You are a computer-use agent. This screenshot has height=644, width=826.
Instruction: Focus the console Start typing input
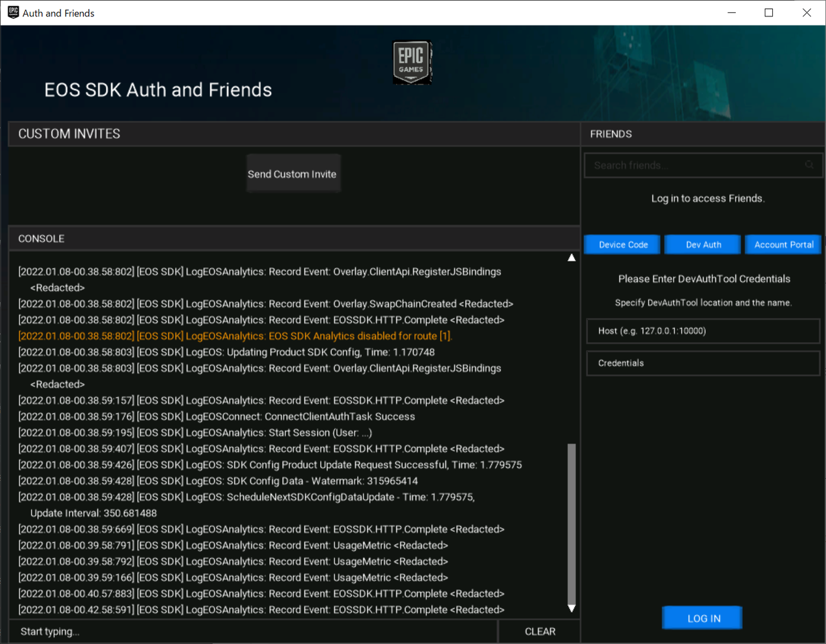pos(253,631)
